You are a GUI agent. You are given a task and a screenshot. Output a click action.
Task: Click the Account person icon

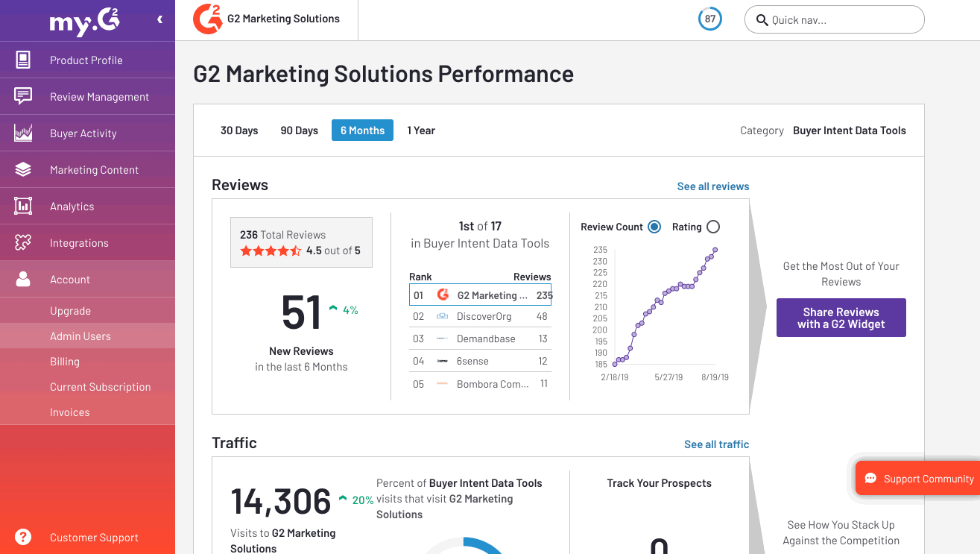pyautogui.click(x=23, y=279)
